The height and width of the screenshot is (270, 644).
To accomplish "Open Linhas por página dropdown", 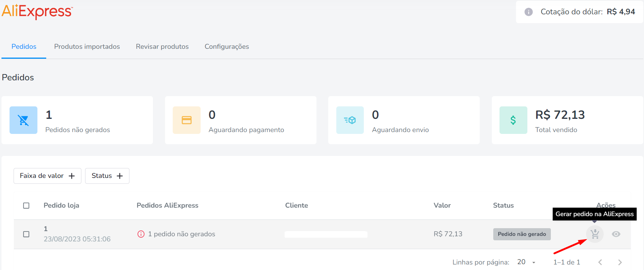I will click(x=527, y=262).
